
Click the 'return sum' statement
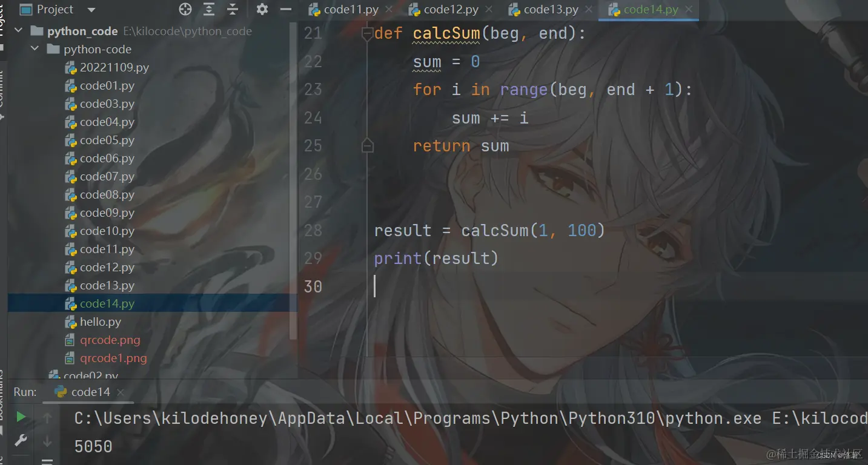click(461, 146)
